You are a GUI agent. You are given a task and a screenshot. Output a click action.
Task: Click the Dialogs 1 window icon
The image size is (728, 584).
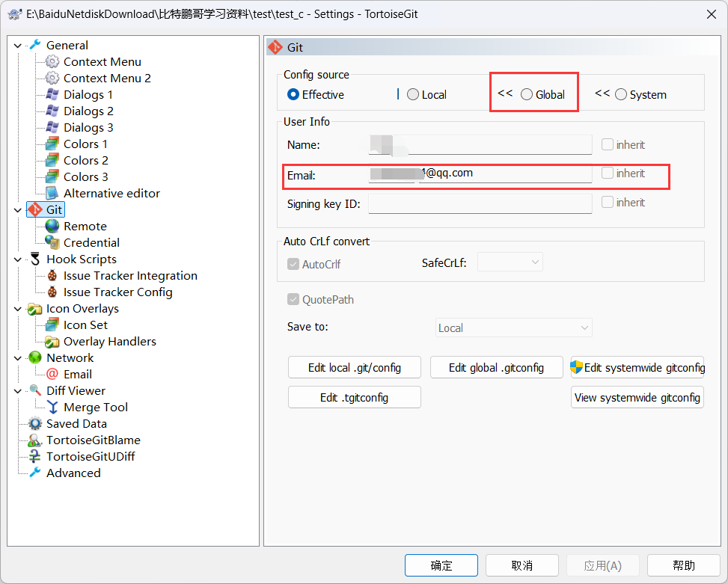52,95
